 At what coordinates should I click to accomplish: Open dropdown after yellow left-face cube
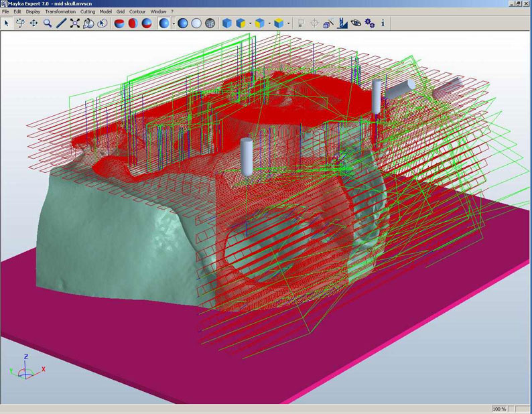pos(269,23)
